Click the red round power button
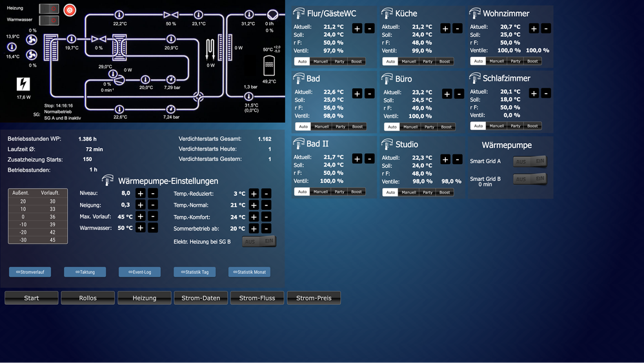The width and height of the screenshot is (644, 363). [x=69, y=10]
